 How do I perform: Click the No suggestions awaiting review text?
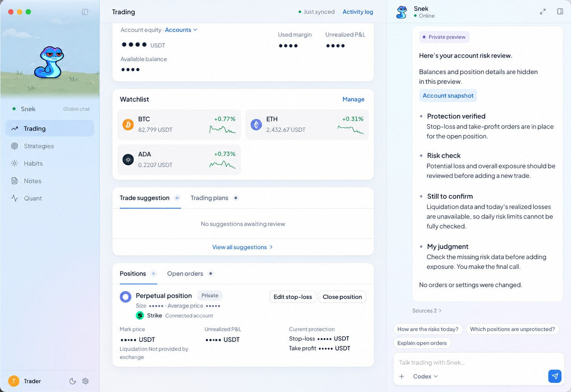tap(243, 224)
